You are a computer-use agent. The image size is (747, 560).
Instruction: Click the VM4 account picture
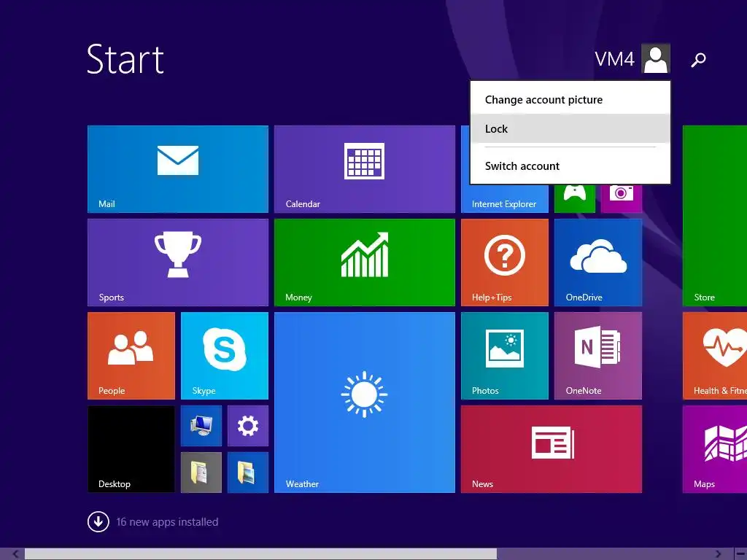656,58
